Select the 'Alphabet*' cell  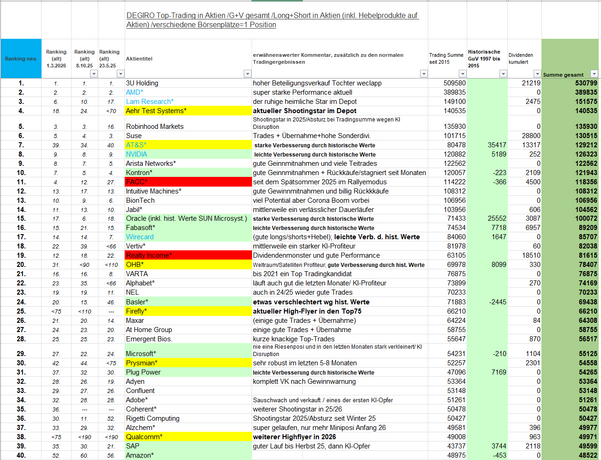pos(188,283)
